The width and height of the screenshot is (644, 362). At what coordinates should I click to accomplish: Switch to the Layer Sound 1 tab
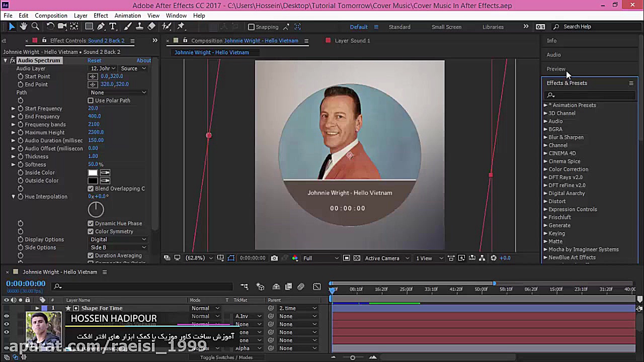352,41
